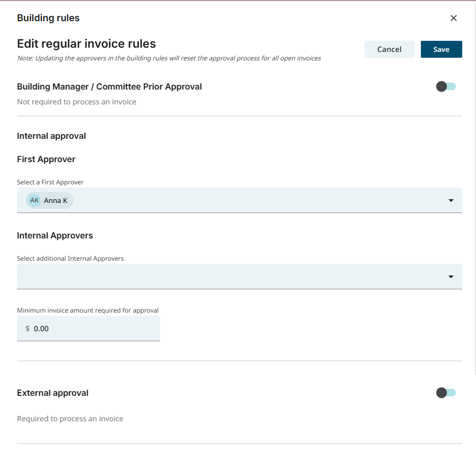Open First Approver dropdown arrow

(451, 200)
